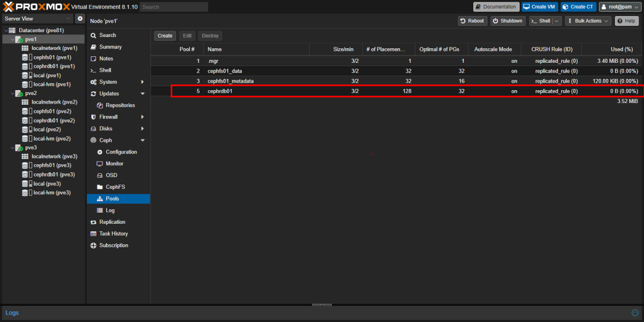Click the local-lvm (pve2) storage icon
The image size is (644, 322).
[25, 138]
